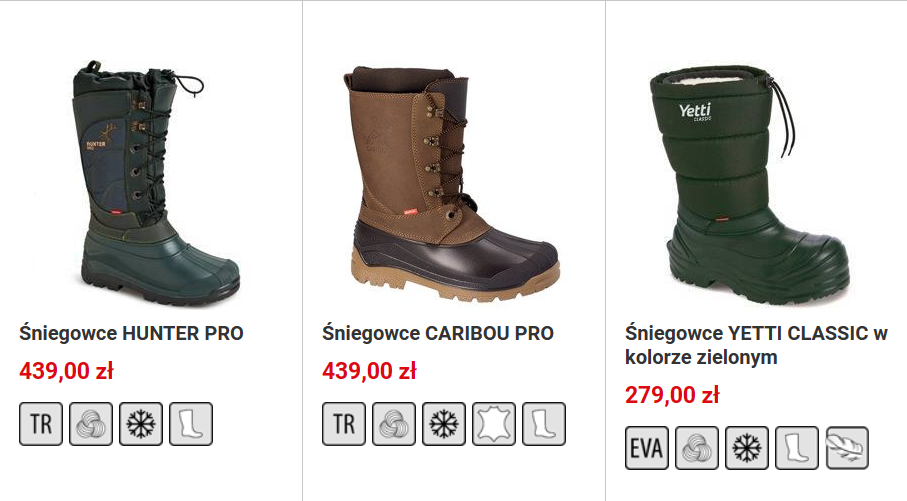The image size is (907, 501).
Task: Click the boot liner icon under CARIBOU PRO
Action: click(x=544, y=424)
